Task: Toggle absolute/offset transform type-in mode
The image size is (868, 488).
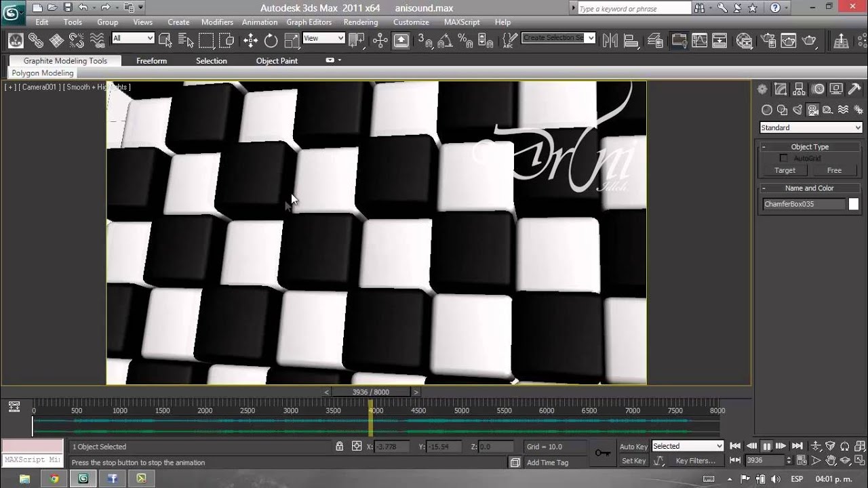Action: (357, 446)
